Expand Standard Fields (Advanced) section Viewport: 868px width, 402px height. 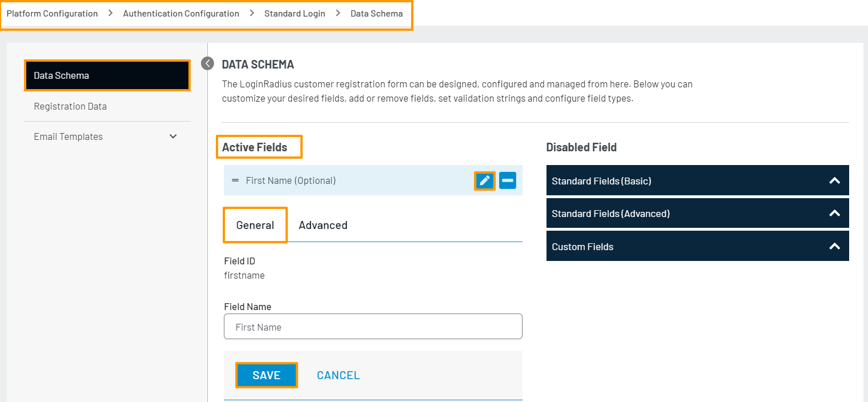(697, 214)
